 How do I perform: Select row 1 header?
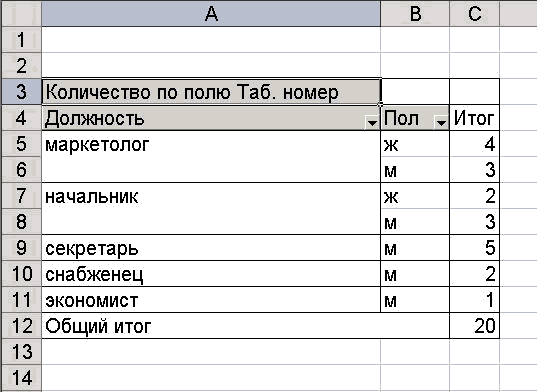point(21,40)
